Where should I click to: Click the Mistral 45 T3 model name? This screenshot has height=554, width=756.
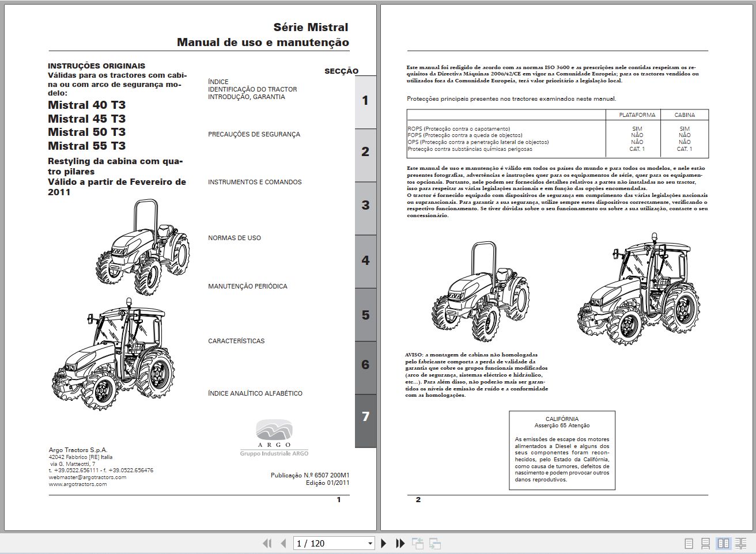pyautogui.click(x=86, y=119)
